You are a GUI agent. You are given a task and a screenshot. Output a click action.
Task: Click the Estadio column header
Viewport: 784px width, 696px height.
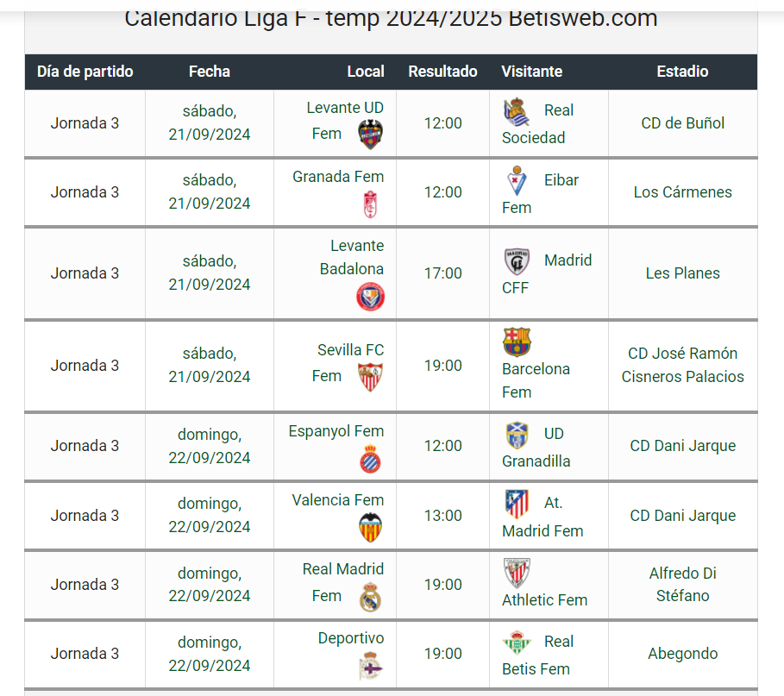point(682,72)
